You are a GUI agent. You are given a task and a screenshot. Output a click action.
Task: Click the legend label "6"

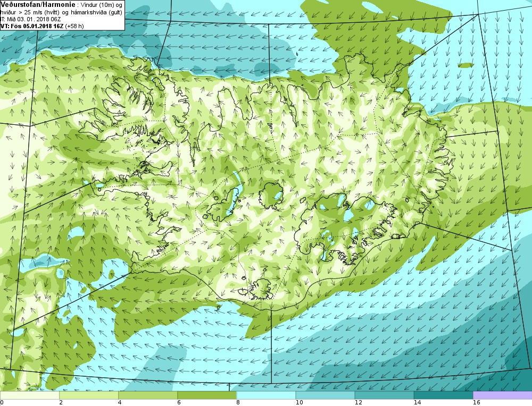point(179,403)
